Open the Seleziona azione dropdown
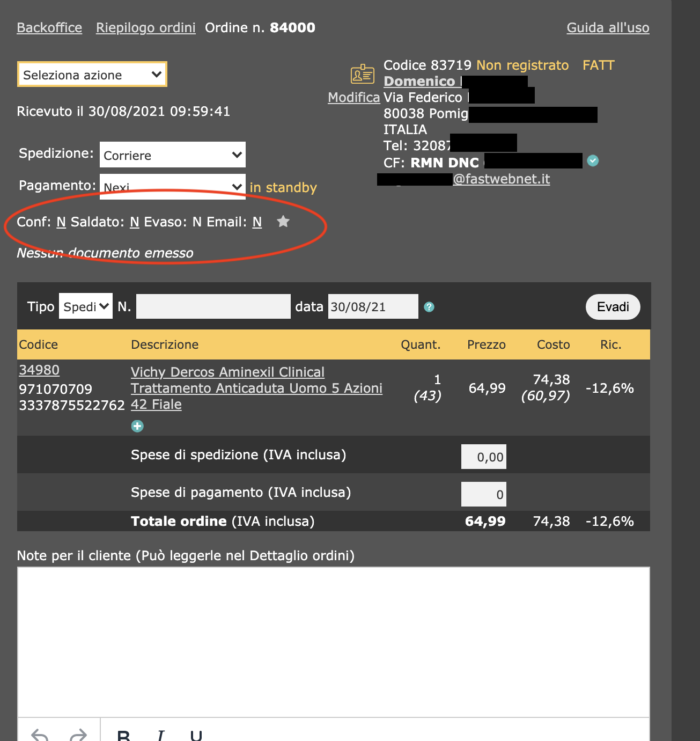This screenshot has height=741, width=700. click(92, 75)
